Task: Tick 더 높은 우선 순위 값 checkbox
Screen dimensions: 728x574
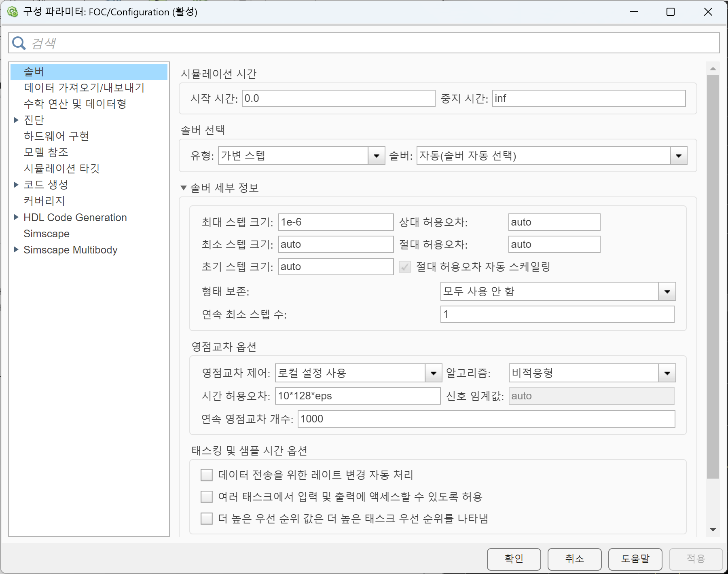Action: coord(207,518)
